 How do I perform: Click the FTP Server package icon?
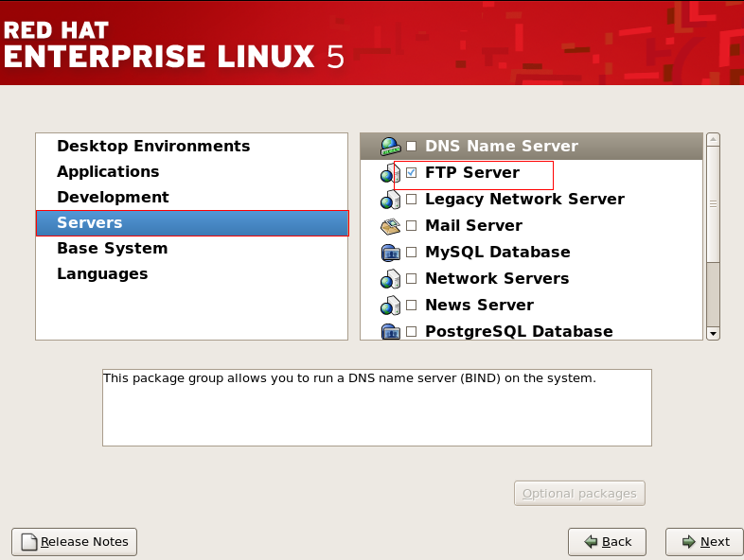pyautogui.click(x=390, y=174)
